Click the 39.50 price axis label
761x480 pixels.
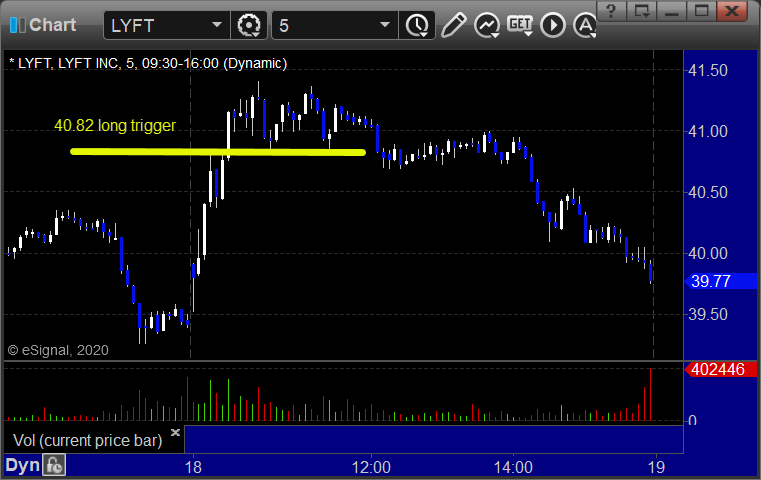pos(708,314)
